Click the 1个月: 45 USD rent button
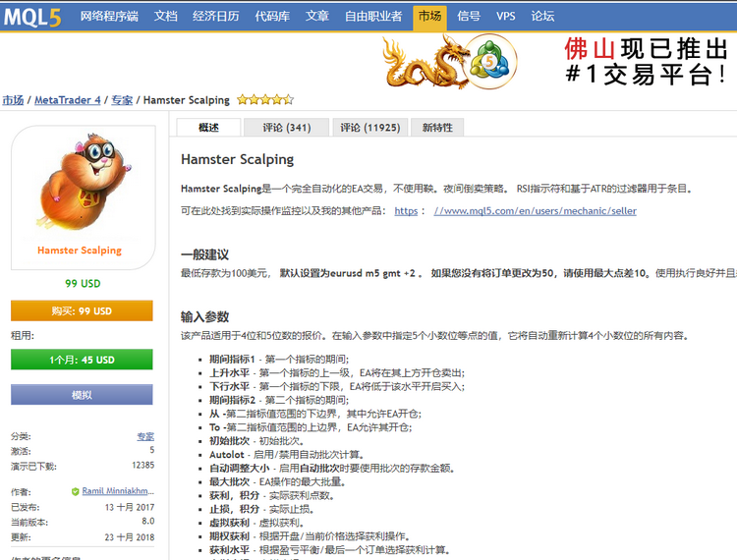The image size is (737, 560). [x=82, y=360]
